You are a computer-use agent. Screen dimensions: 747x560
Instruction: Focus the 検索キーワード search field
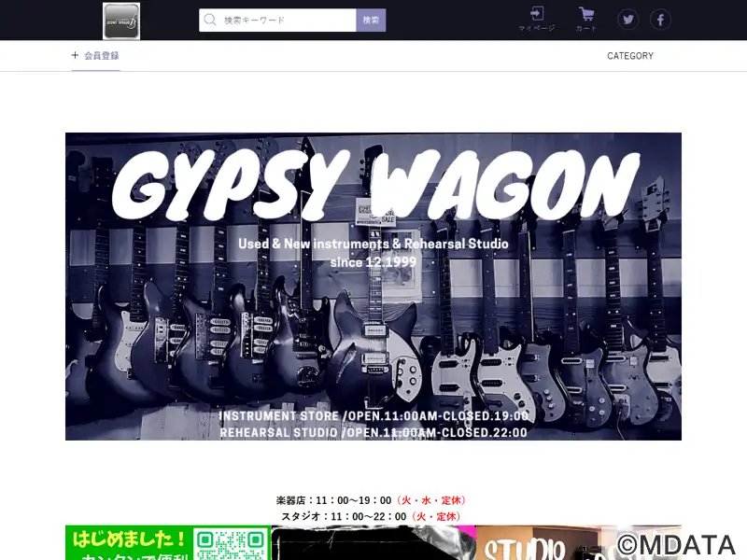pyautogui.click(x=277, y=20)
